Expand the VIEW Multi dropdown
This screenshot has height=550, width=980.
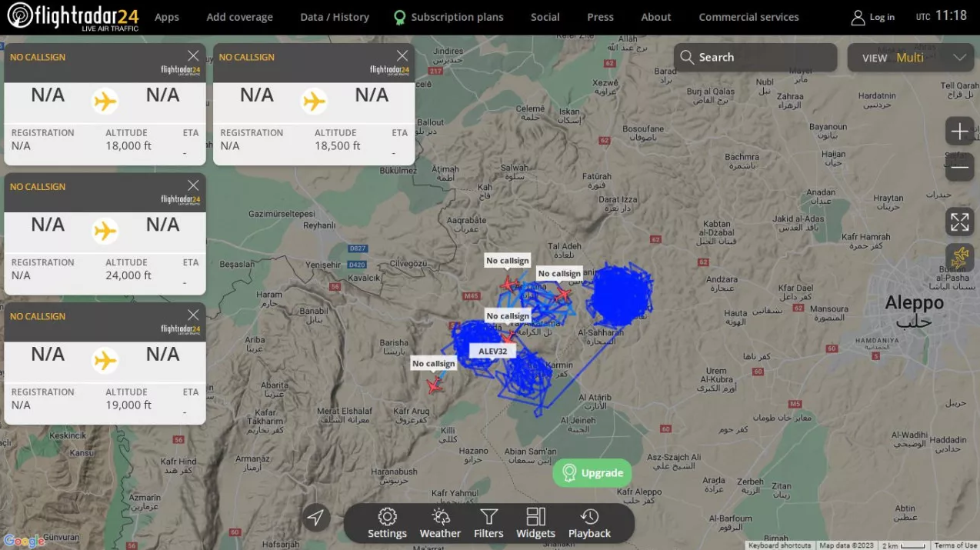[x=910, y=58]
